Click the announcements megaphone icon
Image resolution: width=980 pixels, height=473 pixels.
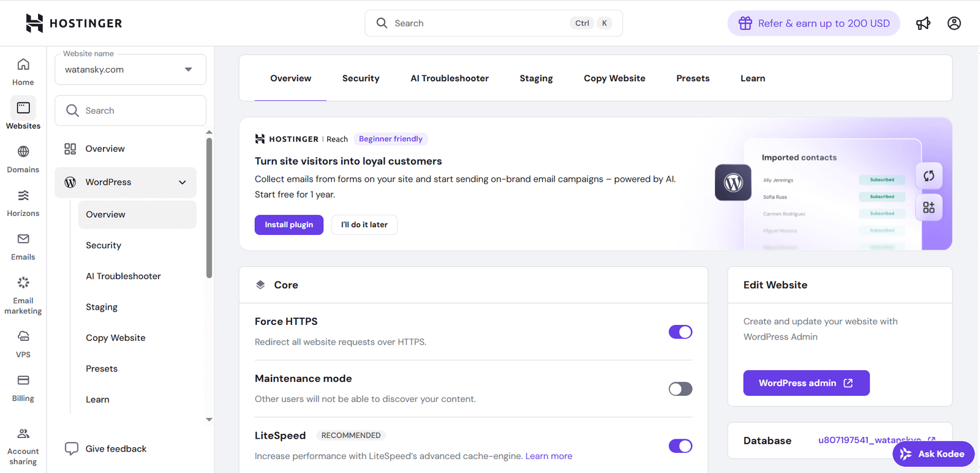[x=923, y=23]
